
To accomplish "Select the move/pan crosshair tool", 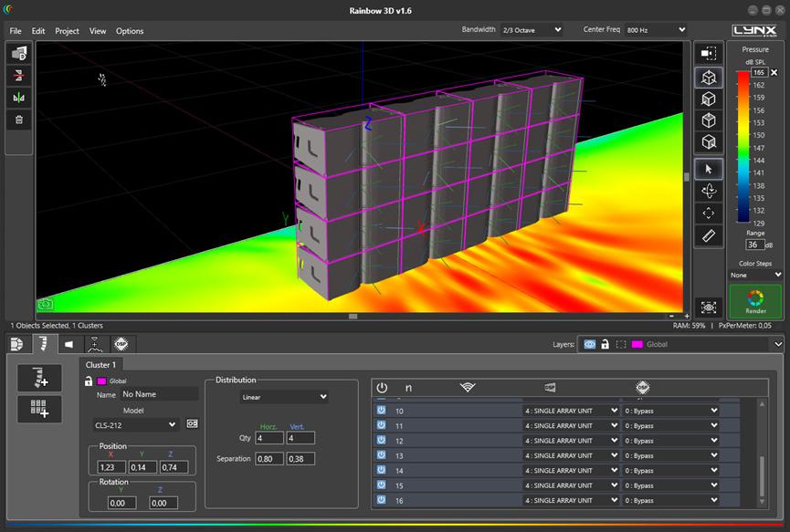I will tap(709, 213).
